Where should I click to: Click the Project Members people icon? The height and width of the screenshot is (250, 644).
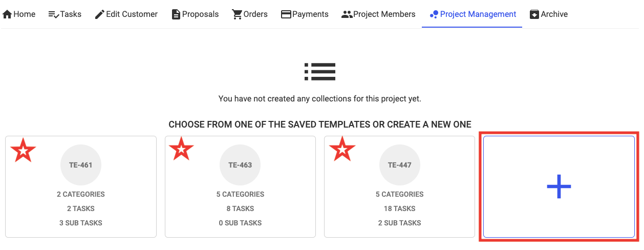point(347,14)
